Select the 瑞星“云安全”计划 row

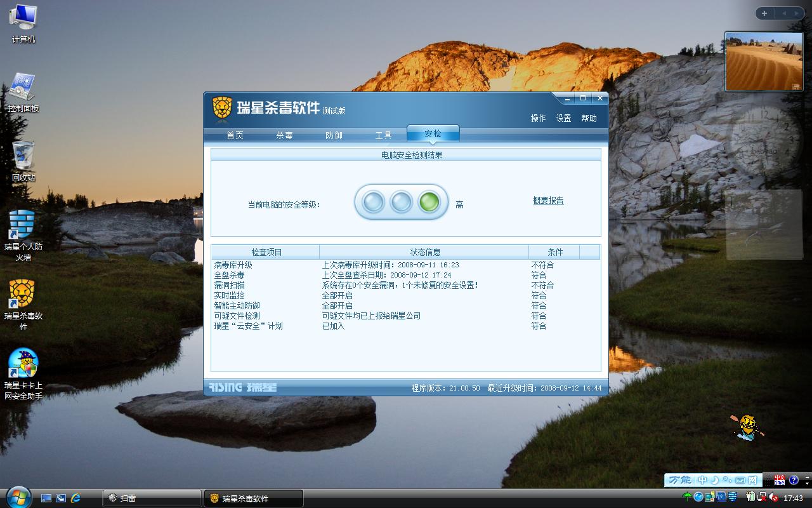[406, 326]
